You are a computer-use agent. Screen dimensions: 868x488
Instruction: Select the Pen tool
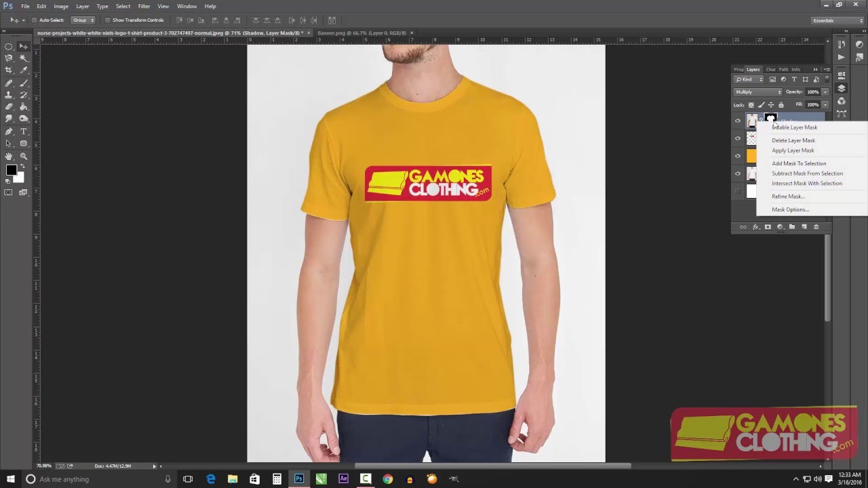coord(9,131)
